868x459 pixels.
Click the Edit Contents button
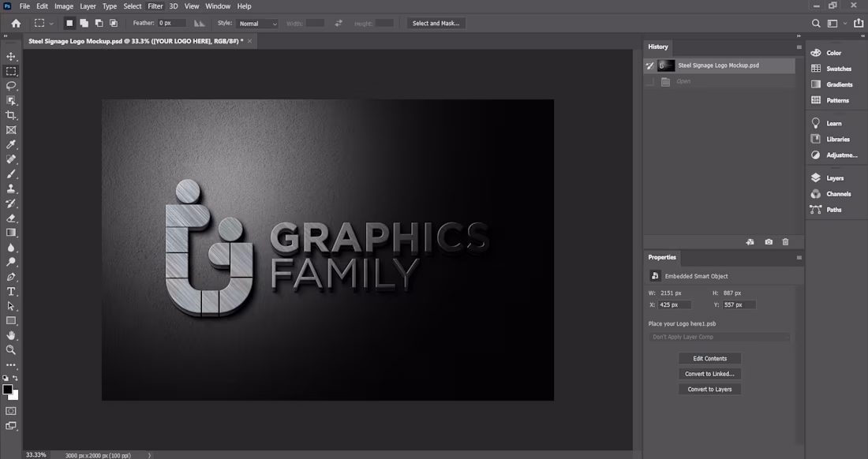click(x=709, y=358)
